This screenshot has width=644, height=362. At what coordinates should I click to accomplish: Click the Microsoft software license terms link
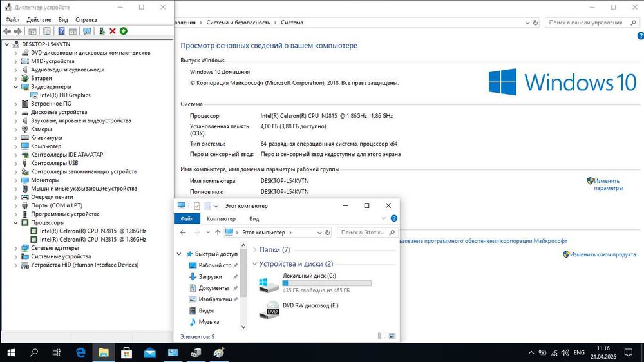pyautogui.click(x=483, y=241)
